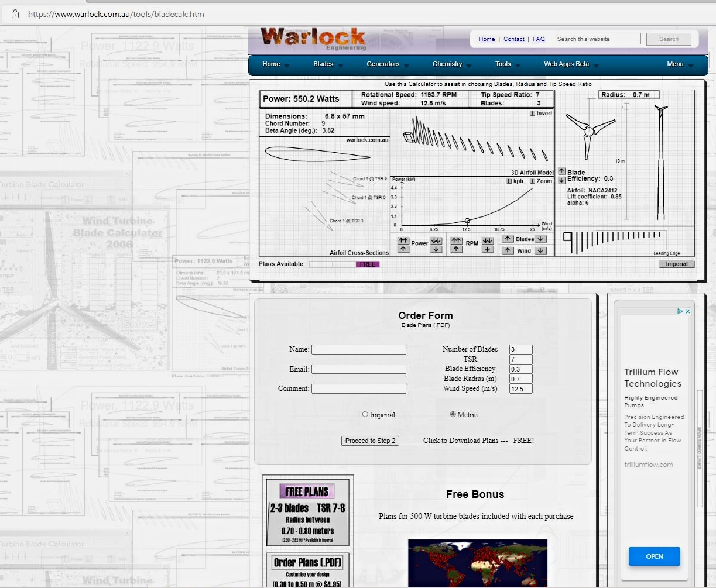The image size is (716, 588).
Task: Click the 'Radius: 0.7 m' label
Action: [628, 95]
